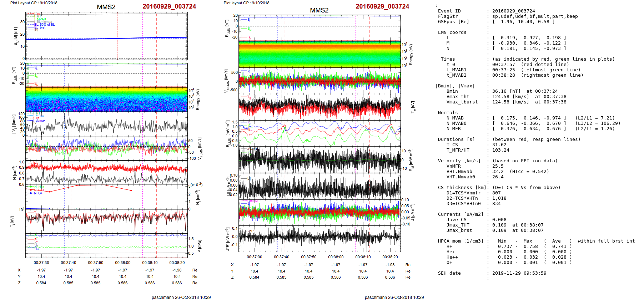Click the MMS2 title above the left plot
644x300 pixels.
pyautogui.click(x=106, y=7)
